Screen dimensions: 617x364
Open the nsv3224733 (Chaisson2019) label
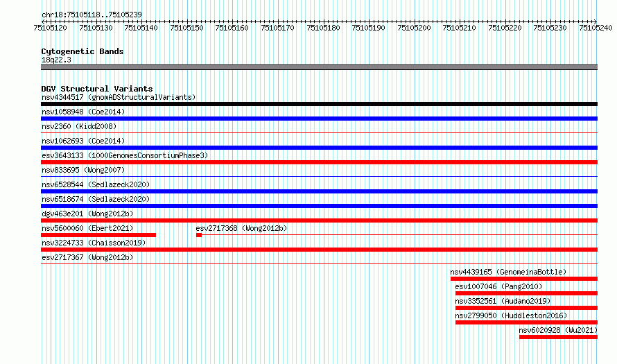click(x=94, y=243)
